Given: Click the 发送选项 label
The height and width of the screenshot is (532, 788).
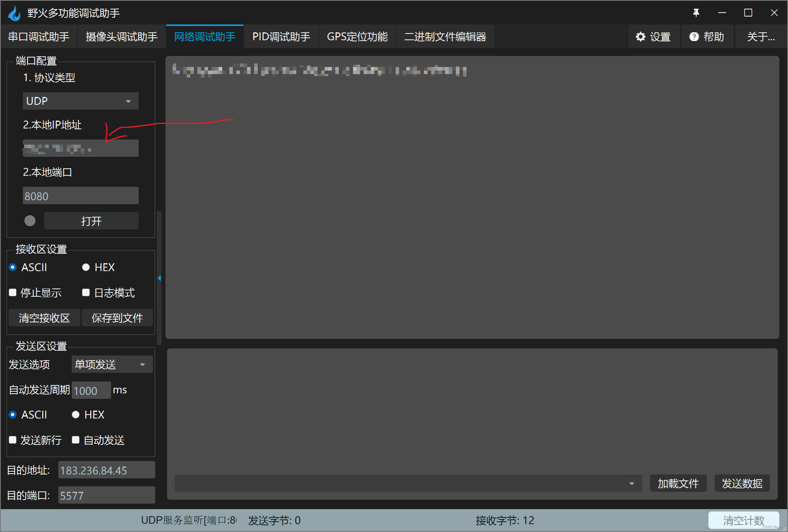Looking at the screenshot, I should [x=29, y=365].
